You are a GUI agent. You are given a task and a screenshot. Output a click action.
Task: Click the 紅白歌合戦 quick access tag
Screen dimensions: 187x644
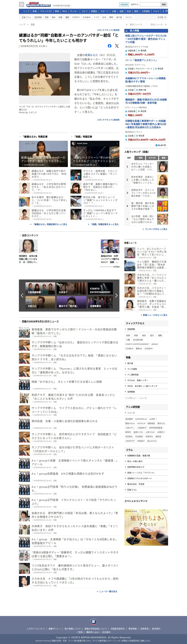point(138,340)
